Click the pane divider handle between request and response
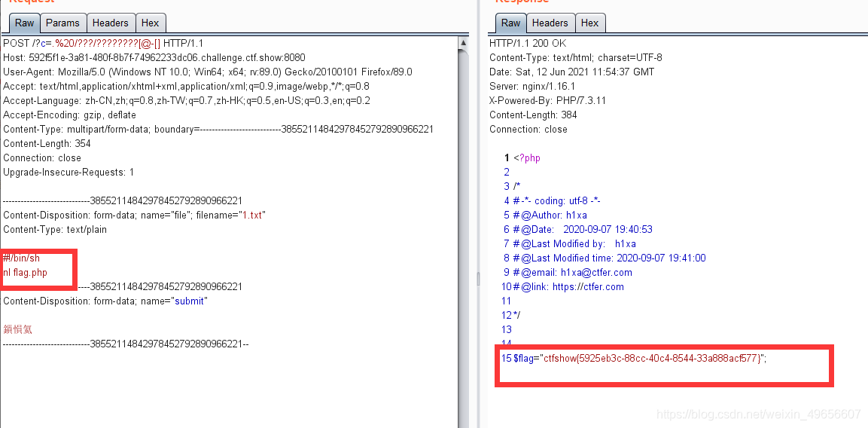The image size is (868, 428). [x=478, y=278]
